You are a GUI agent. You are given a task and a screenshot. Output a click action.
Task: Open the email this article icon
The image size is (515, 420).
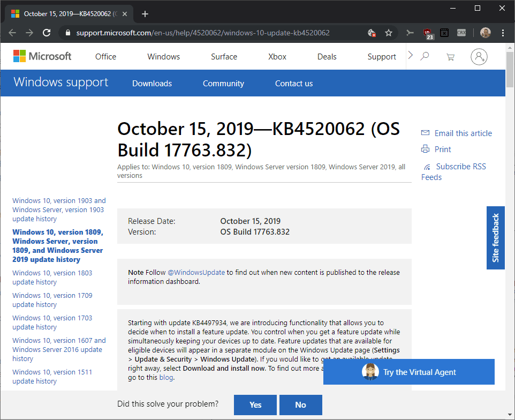(x=425, y=132)
